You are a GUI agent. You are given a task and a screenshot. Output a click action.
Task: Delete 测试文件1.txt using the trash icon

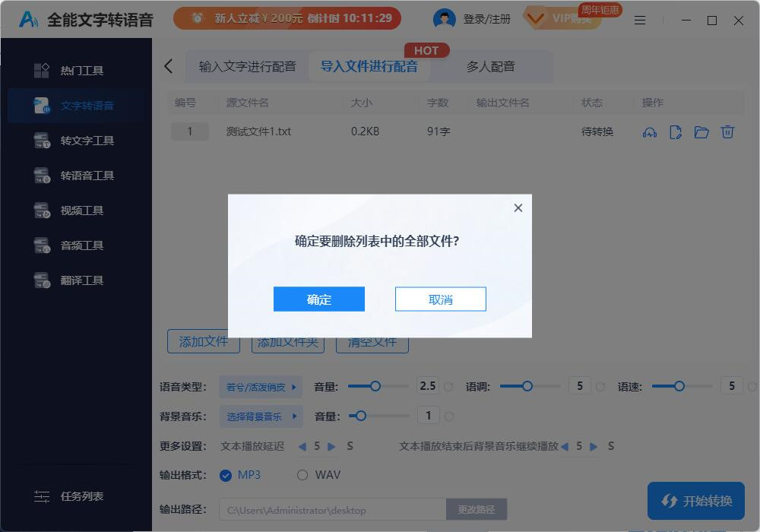pyautogui.click(x=727, y=131)
